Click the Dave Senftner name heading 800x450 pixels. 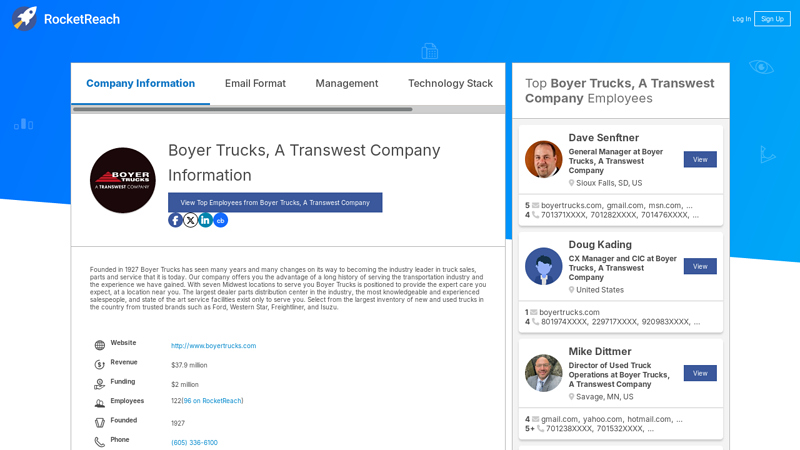click(x=604, y=138)
